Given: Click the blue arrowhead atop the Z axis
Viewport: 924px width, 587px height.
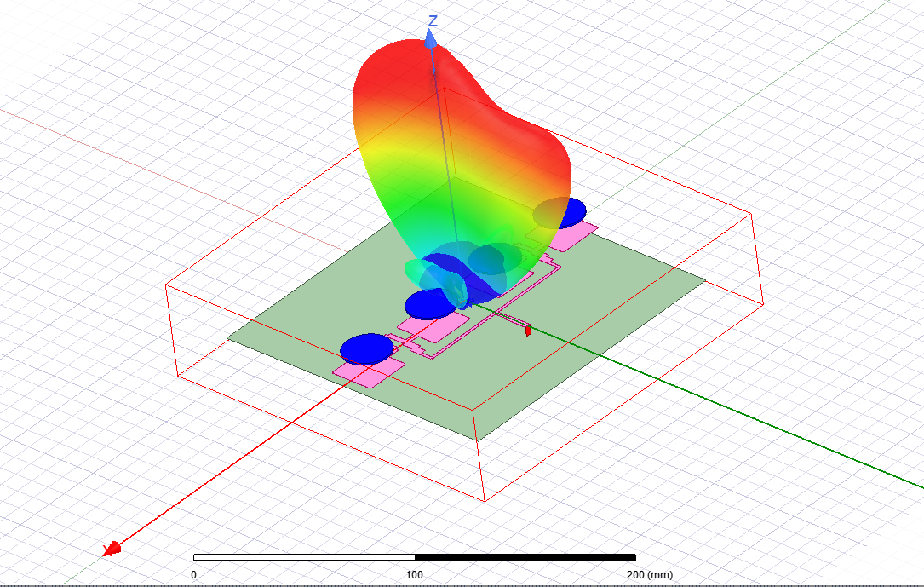Looking at the screenshot, I should 432,37.
